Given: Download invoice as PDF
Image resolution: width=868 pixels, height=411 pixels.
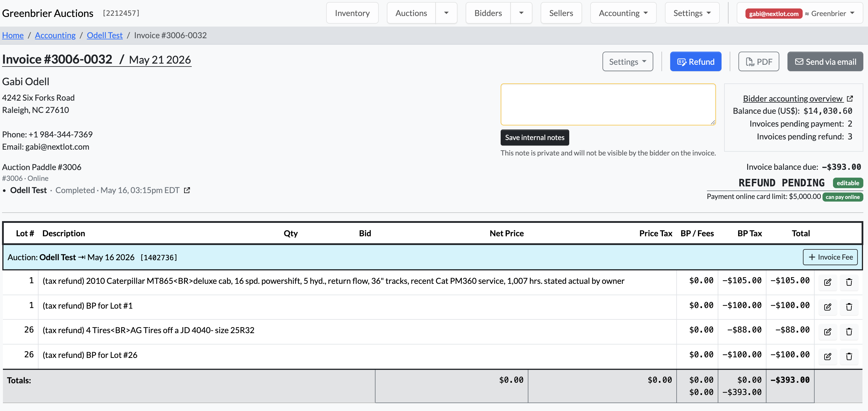Looking at the screenshot, I should point(759,62).
